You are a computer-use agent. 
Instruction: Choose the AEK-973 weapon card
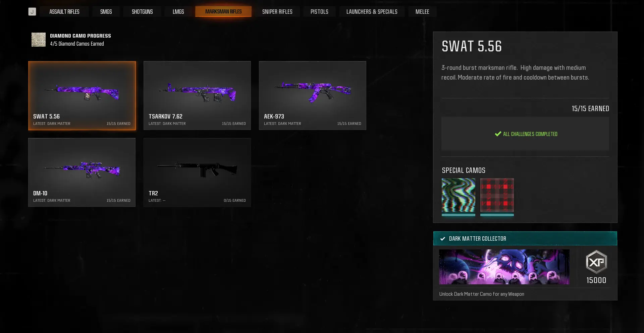click(x=313, y=96)
